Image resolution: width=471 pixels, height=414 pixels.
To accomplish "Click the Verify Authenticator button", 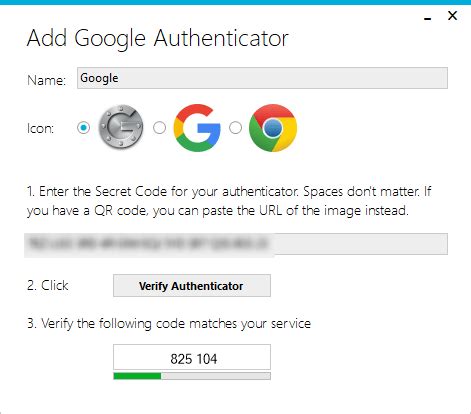I will pyautogui.click(x=192, y=286).
